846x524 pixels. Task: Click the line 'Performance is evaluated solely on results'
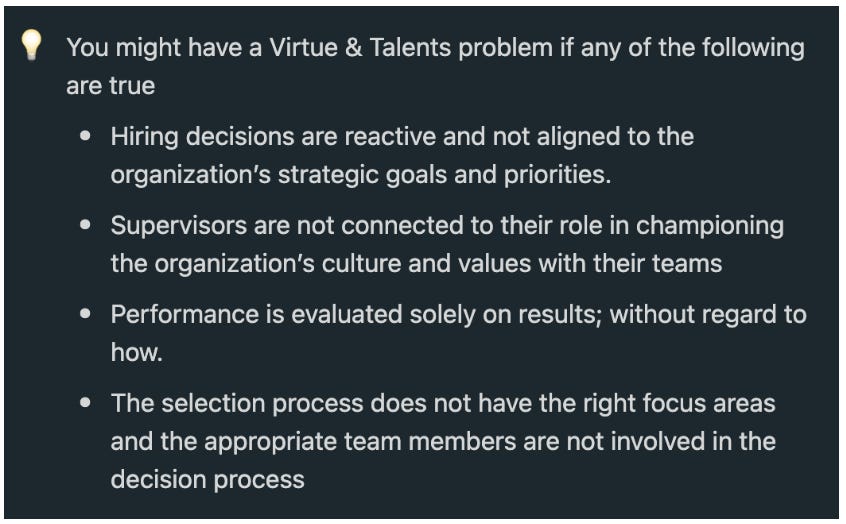pos(459,314)
